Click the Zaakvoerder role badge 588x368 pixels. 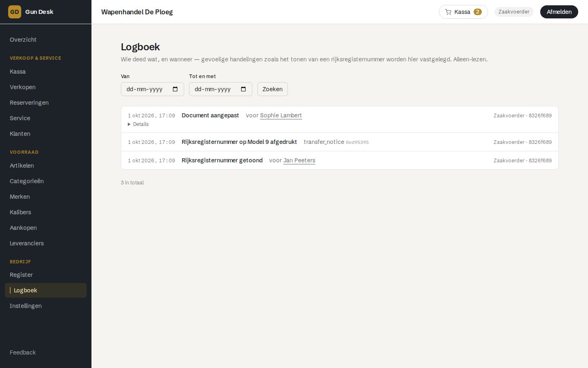tap(514, 12)
